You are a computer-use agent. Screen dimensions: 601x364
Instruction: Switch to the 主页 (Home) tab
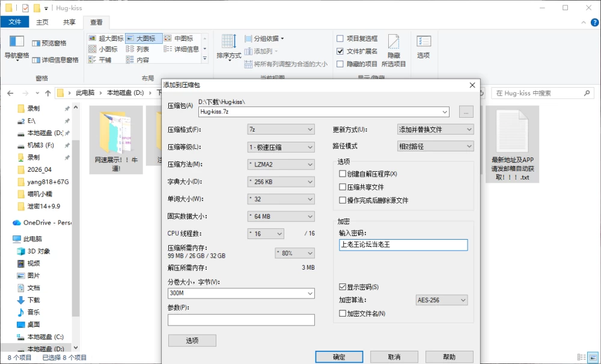pos(42,22)
